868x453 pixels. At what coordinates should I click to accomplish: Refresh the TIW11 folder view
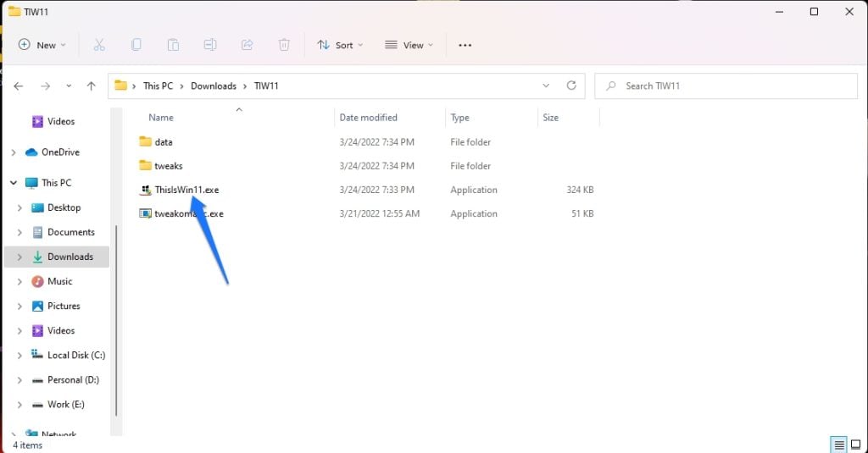pos(571,86)
